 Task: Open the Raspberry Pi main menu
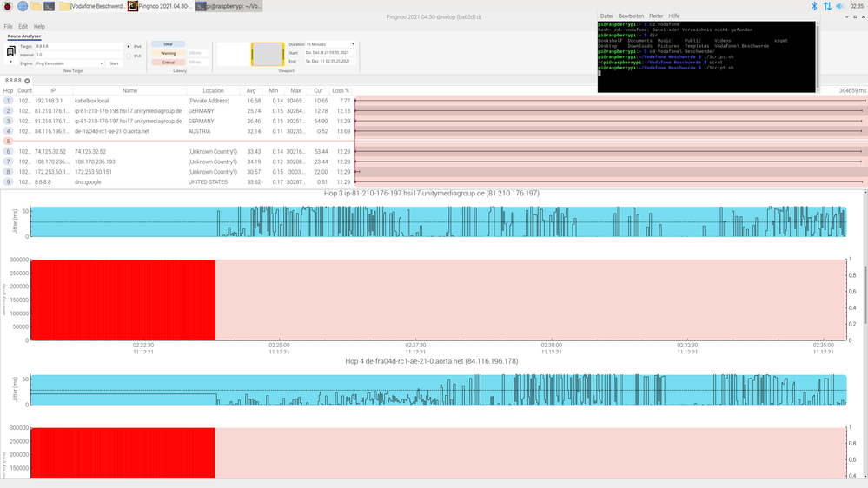pyautogui.click(x=7, y=6)
